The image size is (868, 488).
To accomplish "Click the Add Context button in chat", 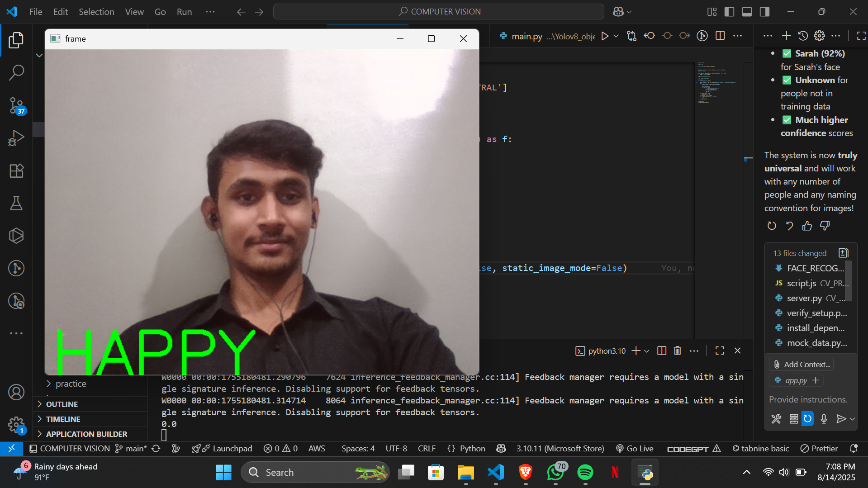I will [802, 364].
